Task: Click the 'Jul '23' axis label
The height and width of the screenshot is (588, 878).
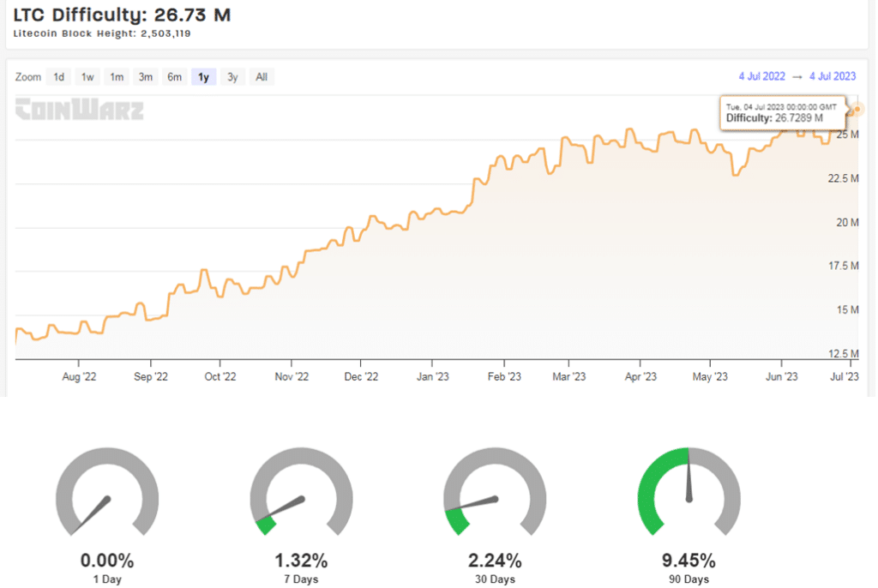Action: tap(845, 377)
